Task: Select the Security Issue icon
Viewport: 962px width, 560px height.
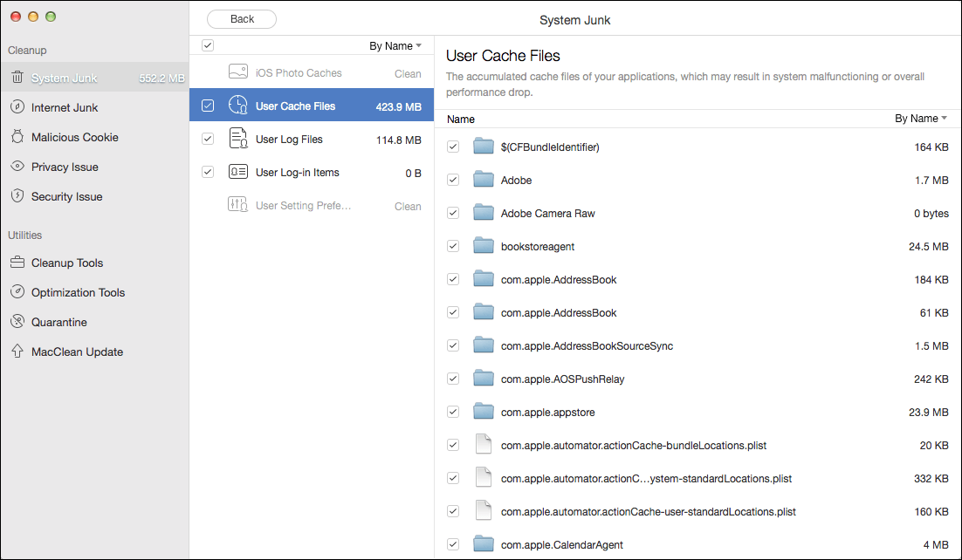Action: [17, 196]
